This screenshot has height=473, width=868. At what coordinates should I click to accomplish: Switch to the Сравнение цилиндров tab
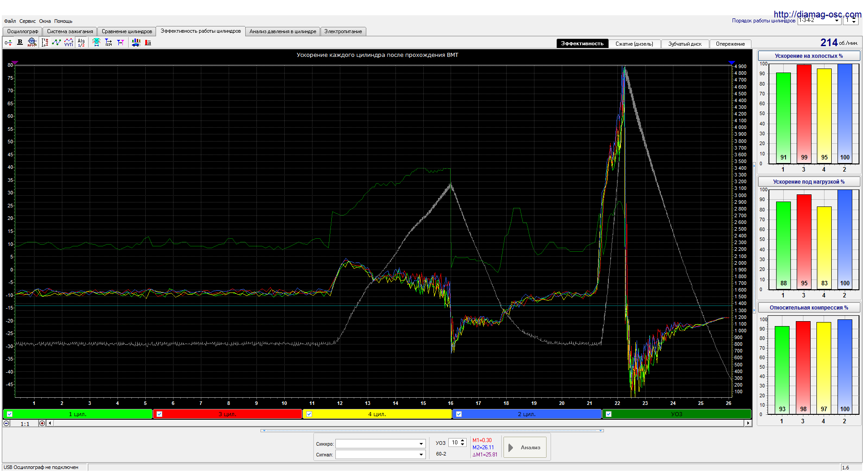tap(127, 31)
